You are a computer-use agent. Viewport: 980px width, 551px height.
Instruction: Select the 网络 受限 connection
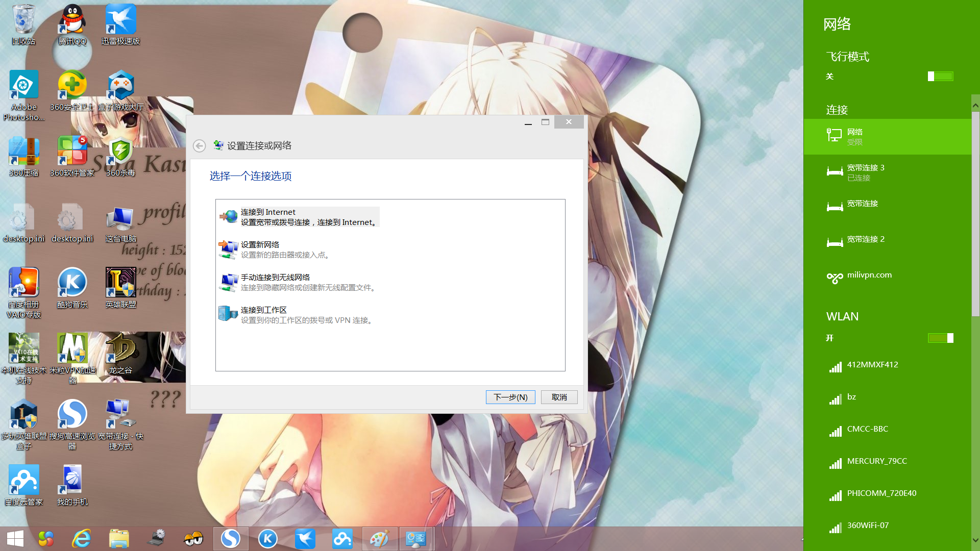coord(888,137)
